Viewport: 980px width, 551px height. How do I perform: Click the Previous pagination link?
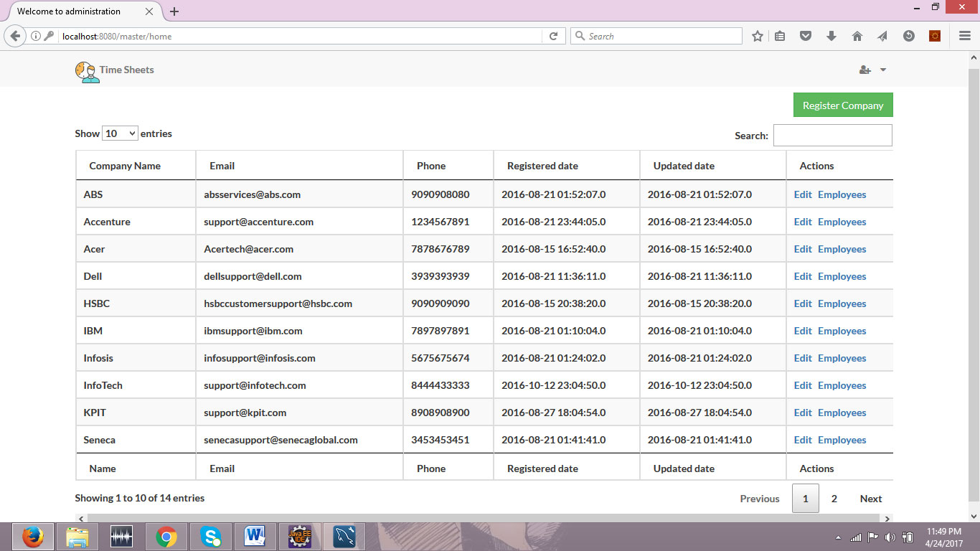point(760,499)
